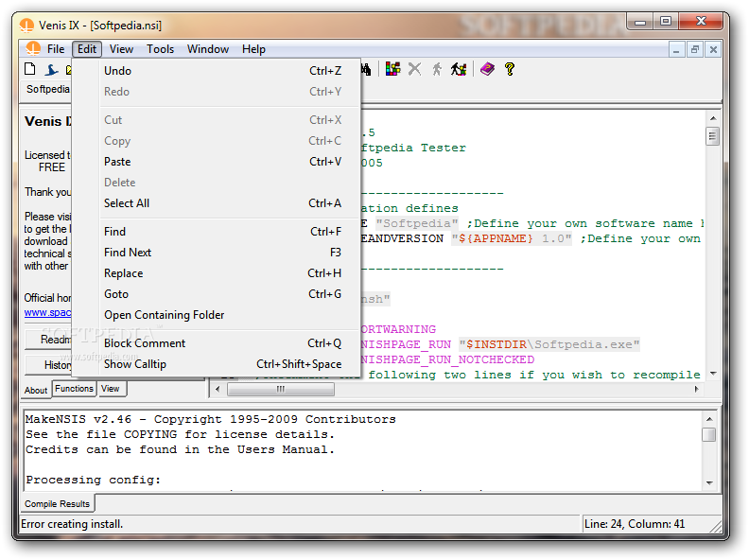749x560 pixels.
Task: Click the "Line: 24, Column: 41" status text
Action: coord(635,524)
